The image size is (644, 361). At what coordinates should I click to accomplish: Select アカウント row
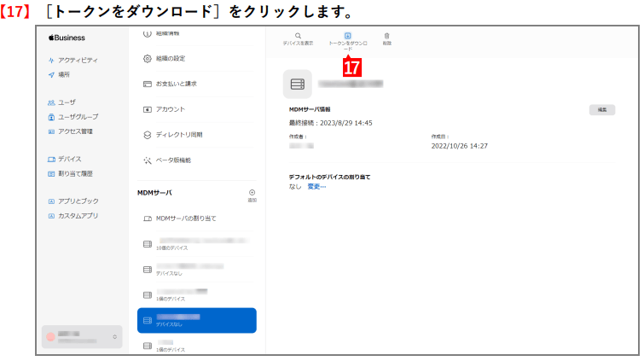197,109
